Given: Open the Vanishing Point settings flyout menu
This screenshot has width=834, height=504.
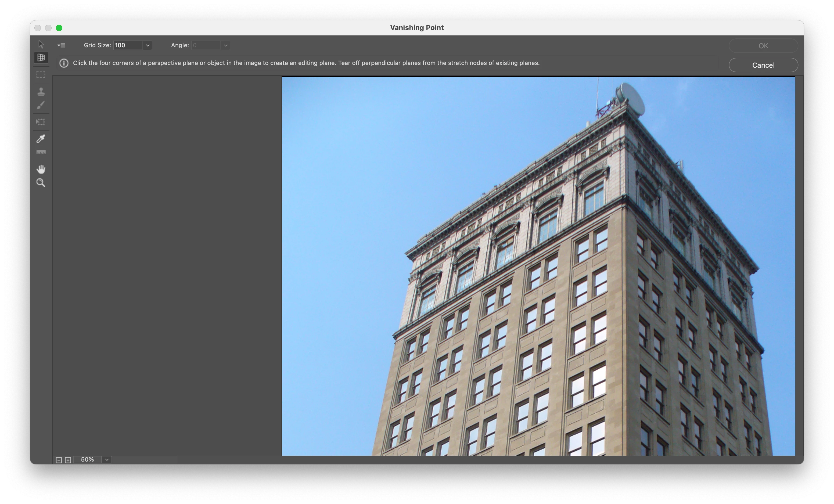Looking at the screenshot, I should [x=61, y=45].
